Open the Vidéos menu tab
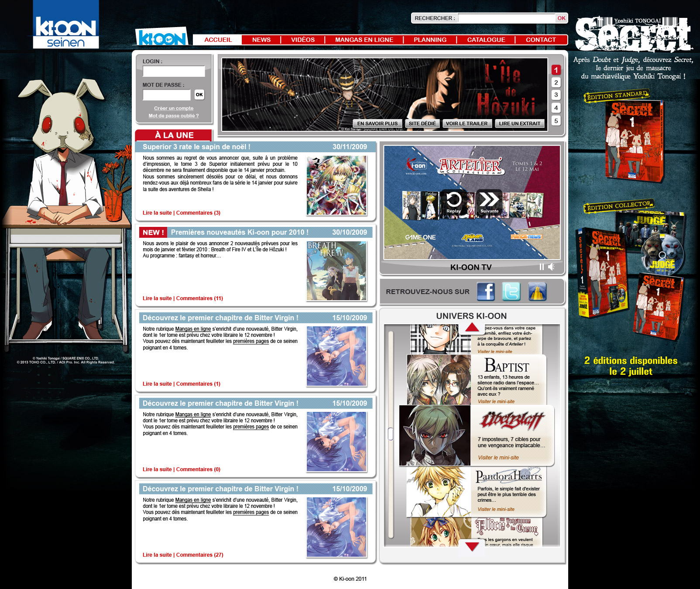This screenshot has width=700, height=589. click(303, 40)
